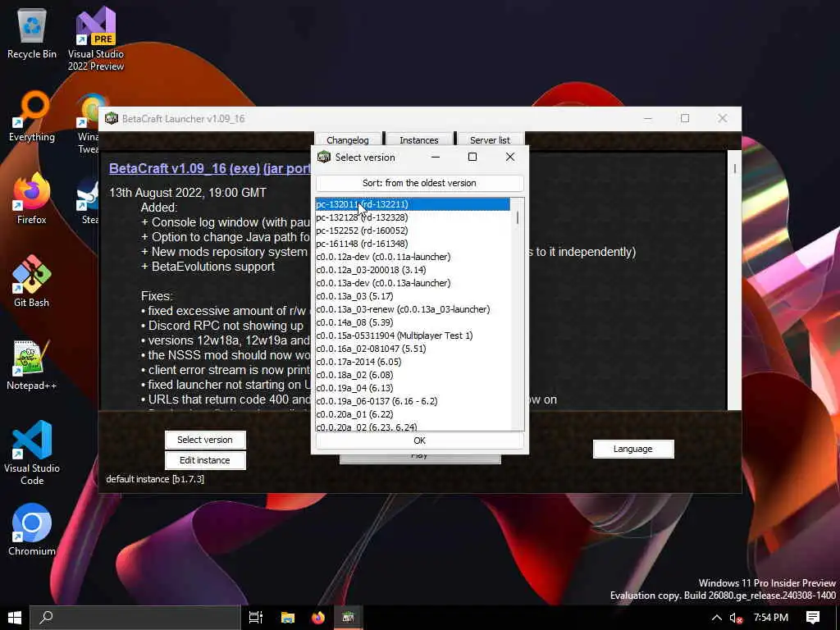The width and height of the screenshot is (840, 630).
Task: Select version c0.0.12a_03-200018 (3.14)
Action: (413, 270)
